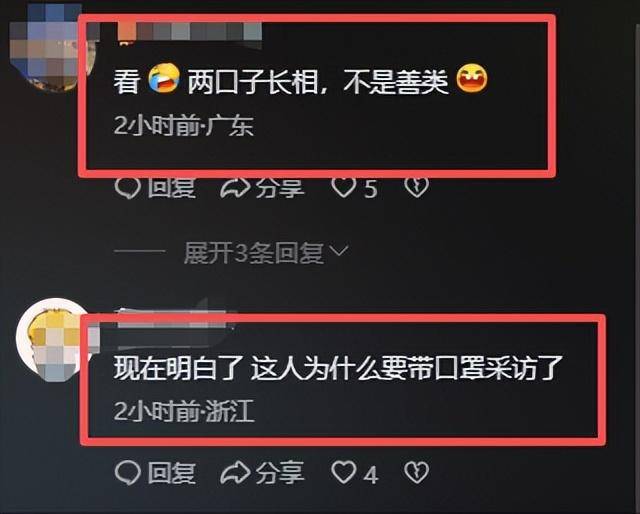Click share arrow icon under Guangdong comment
640x514 pixels.
[x=235, y=188]
